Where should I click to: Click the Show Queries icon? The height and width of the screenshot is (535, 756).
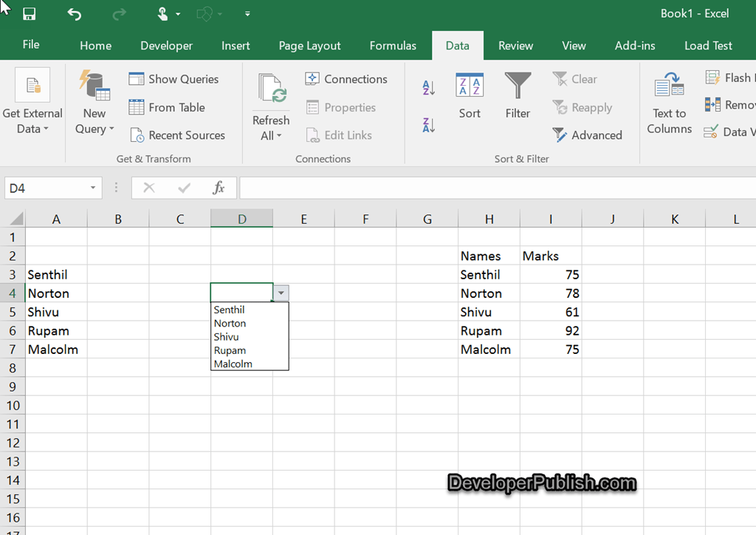pos(137,78)
